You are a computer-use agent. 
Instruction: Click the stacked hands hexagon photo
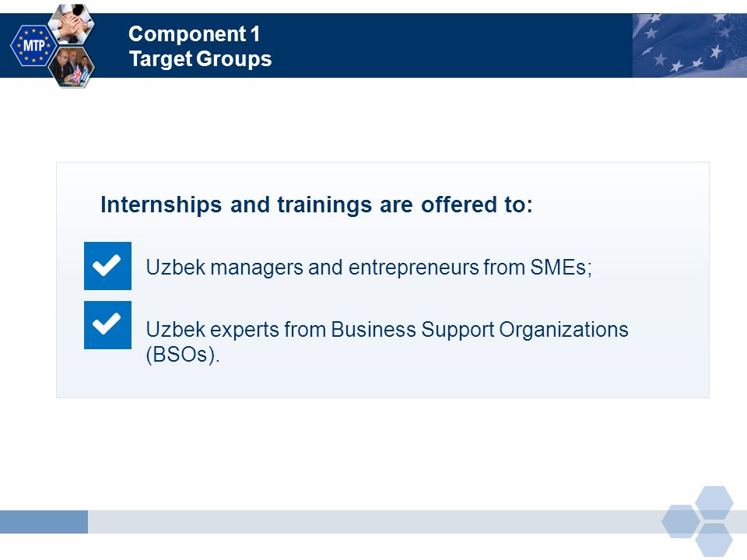(x=72, y=24)
